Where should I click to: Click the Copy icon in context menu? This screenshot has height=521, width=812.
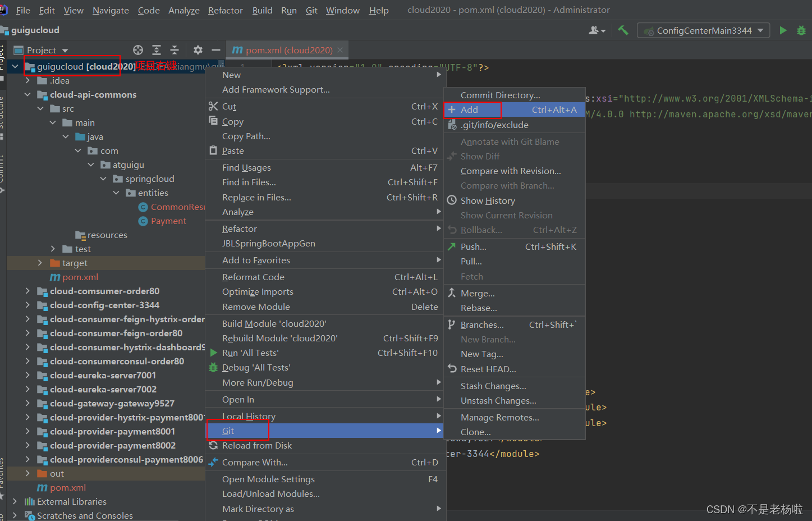[x=213, y=121]
